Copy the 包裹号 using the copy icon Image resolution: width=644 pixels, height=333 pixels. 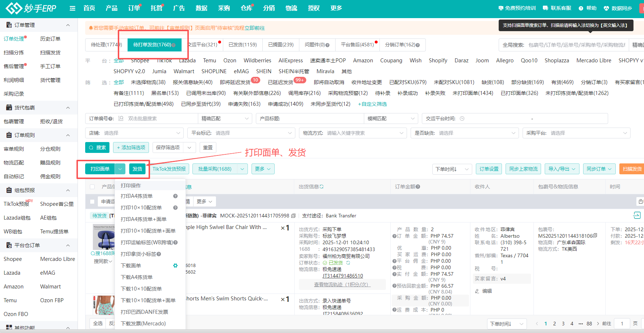coord(595,235)
